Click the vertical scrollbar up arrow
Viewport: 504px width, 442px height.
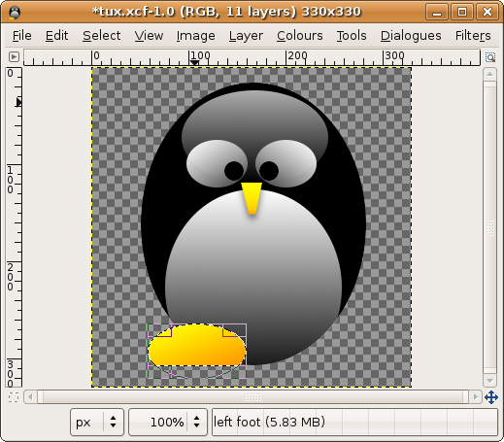click(489, 75)
